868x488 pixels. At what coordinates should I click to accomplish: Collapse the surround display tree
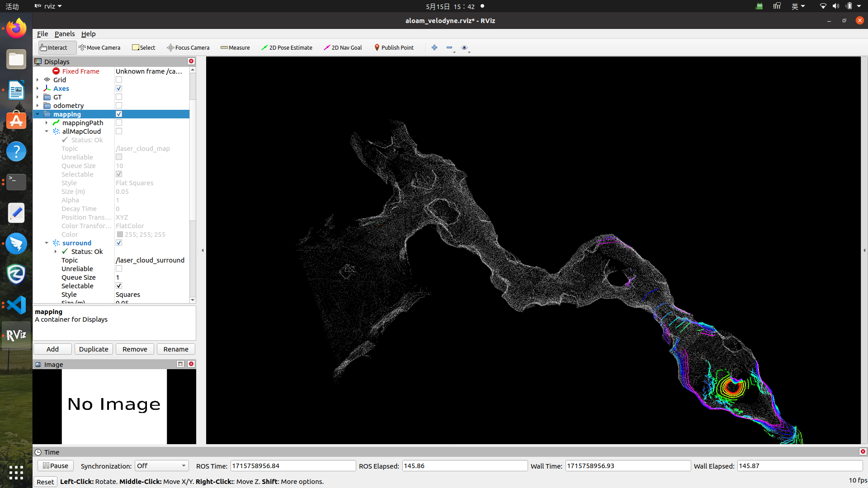coord(47,243)
